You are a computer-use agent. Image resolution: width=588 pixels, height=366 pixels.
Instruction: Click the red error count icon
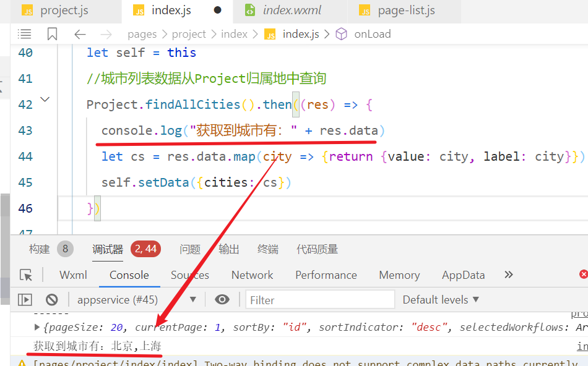pos(584,274)
